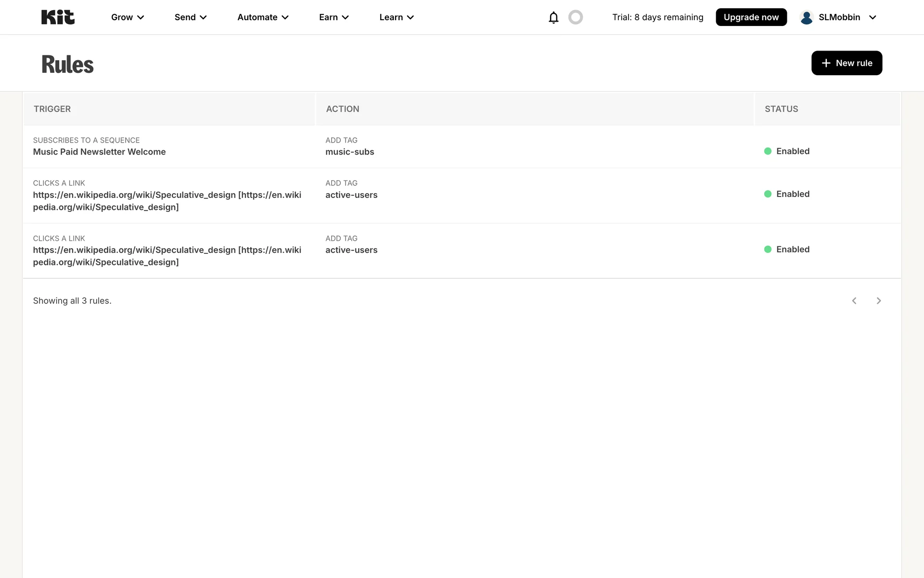This screenshot has width=924, height=578.
Task: Click the circular progress indicator icon
Action: (x=576, y=17)
